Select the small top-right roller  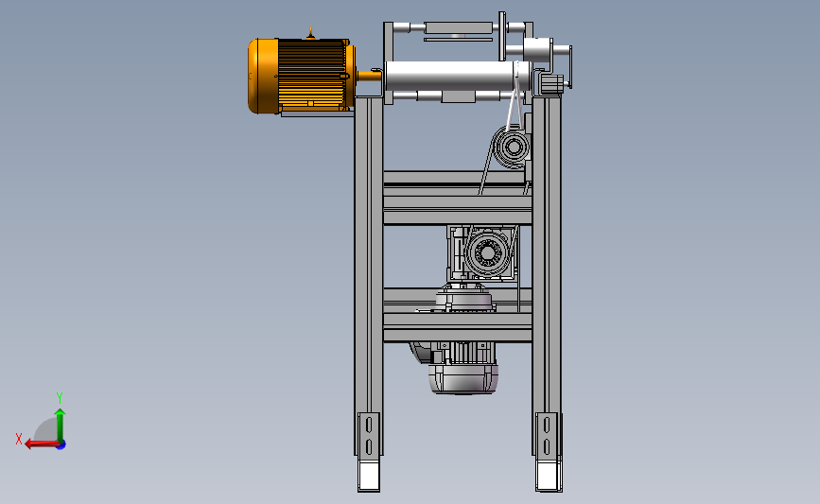pyautogui.click(x=537, y=51)
